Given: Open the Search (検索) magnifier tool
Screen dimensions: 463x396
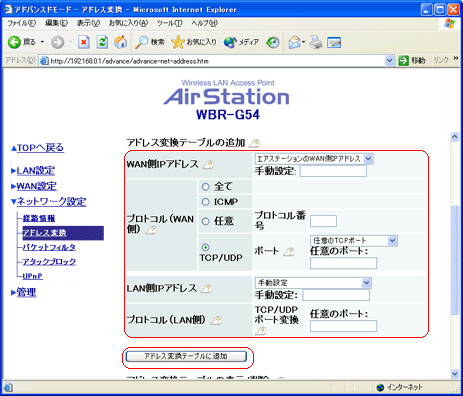Looking at the screenshot, I should [150, 42].
